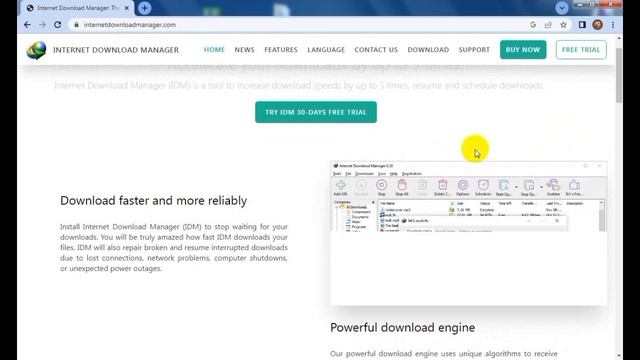This screenshot has height=360, width=640.
Task: Click the site lock icon in address bar
Action: pos(76,25)
